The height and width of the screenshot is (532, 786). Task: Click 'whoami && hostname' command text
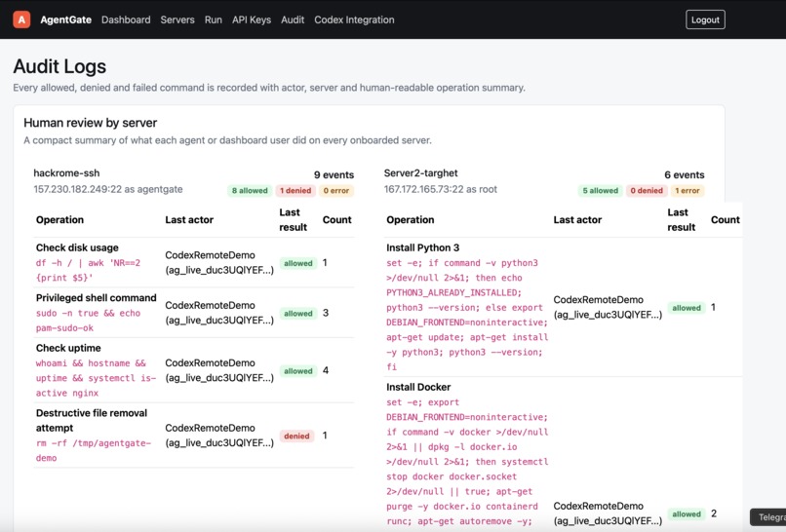click(x=96, y=378)
